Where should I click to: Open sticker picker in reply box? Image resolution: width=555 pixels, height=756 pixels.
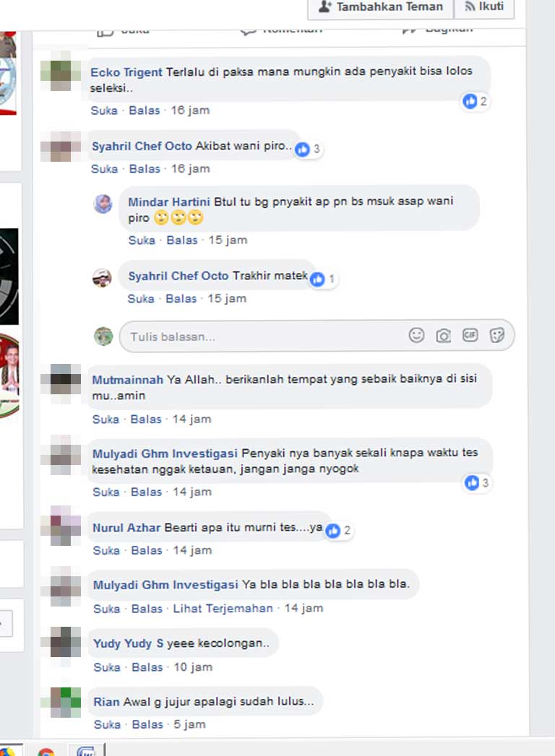(497, 334)
